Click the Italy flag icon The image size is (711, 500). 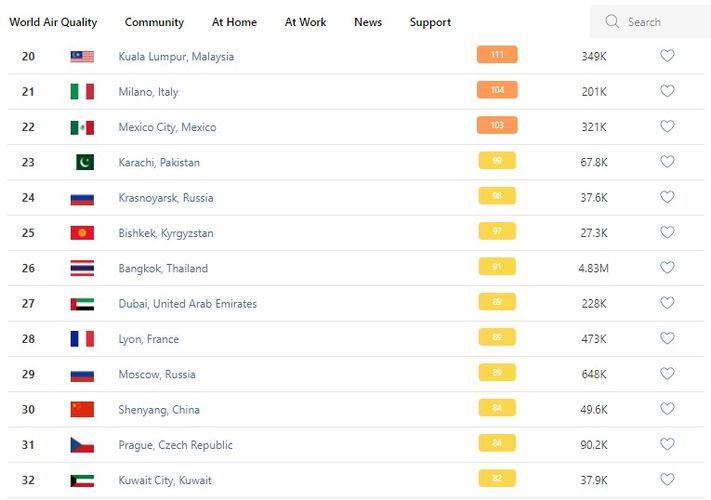82,92
